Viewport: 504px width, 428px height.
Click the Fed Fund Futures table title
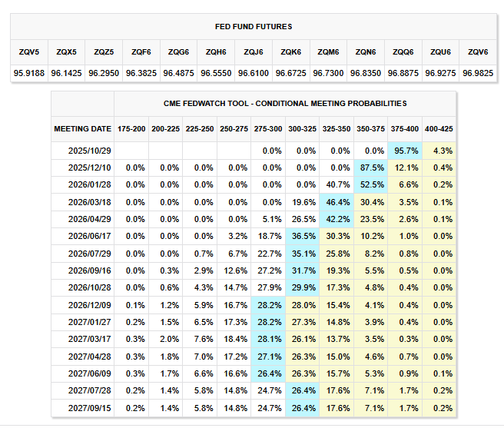coord(253,27)
